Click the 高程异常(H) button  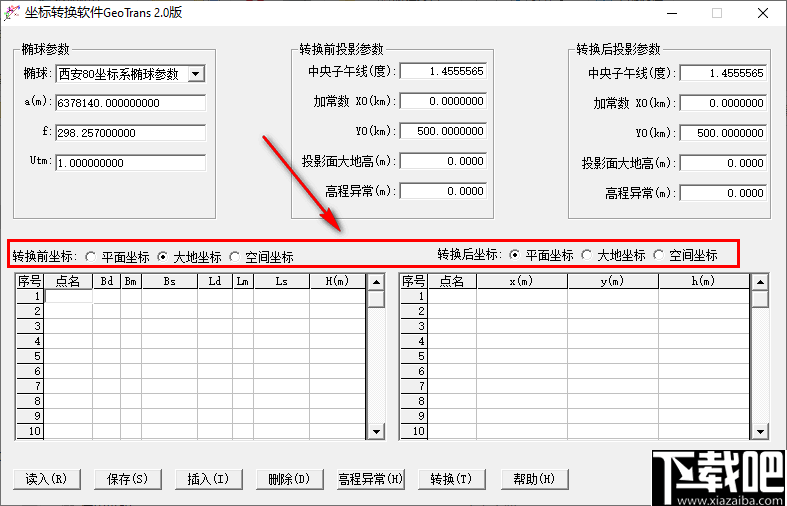(371, 479)
